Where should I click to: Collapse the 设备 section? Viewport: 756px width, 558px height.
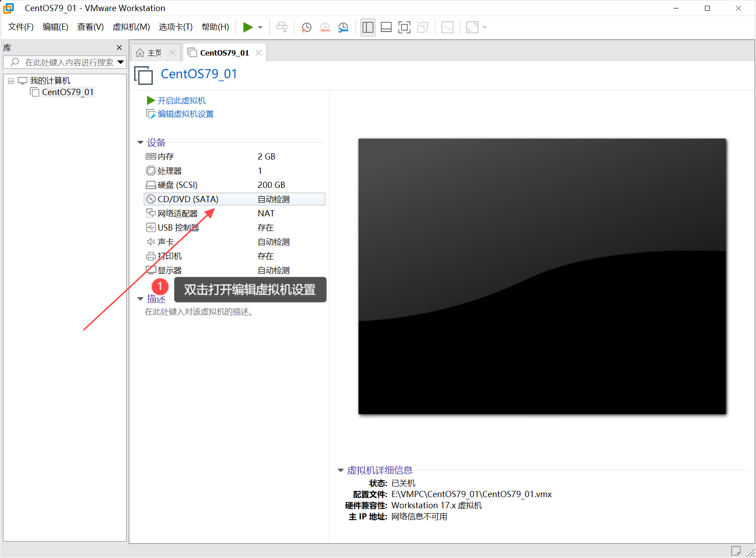tap(140, 143)
